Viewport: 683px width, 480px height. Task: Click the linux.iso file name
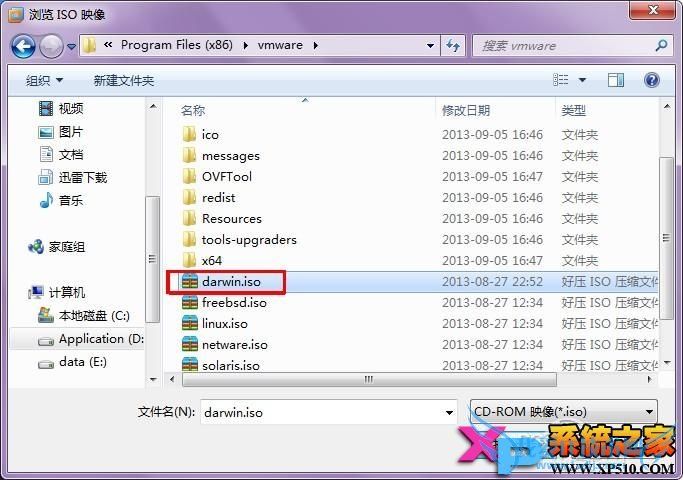click(x=225, y=324)
